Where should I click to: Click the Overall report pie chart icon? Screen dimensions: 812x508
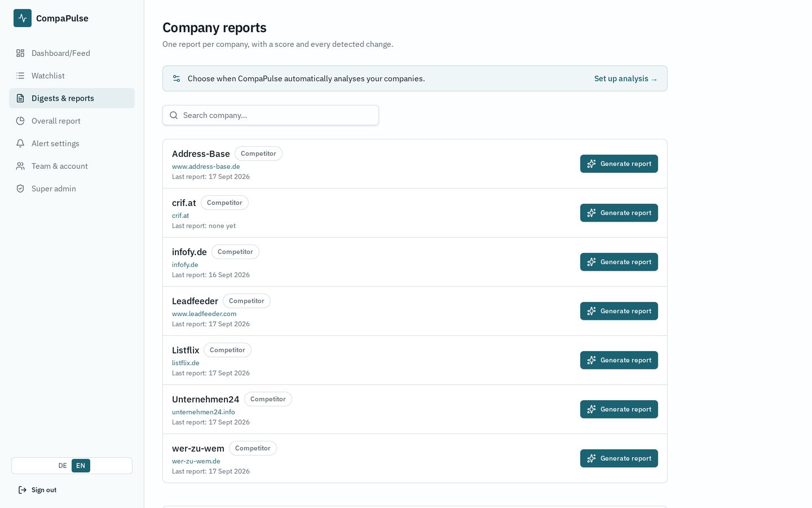(20, 121)
